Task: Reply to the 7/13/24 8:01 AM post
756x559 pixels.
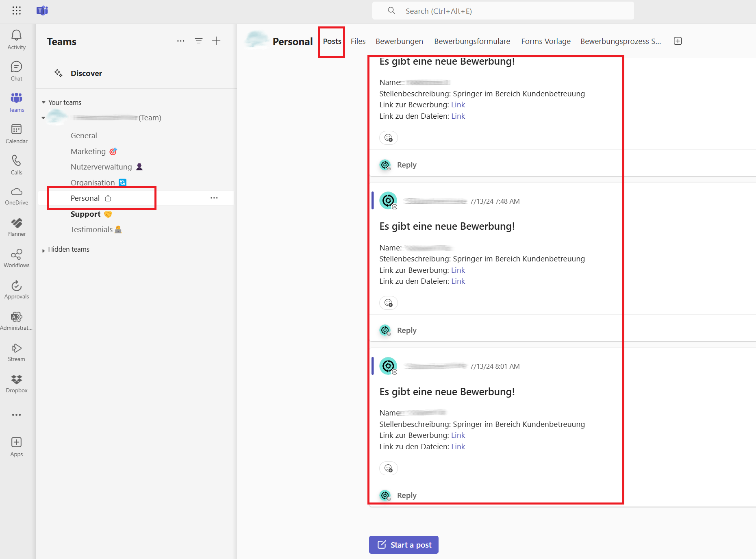Action: tap(406, 495)
